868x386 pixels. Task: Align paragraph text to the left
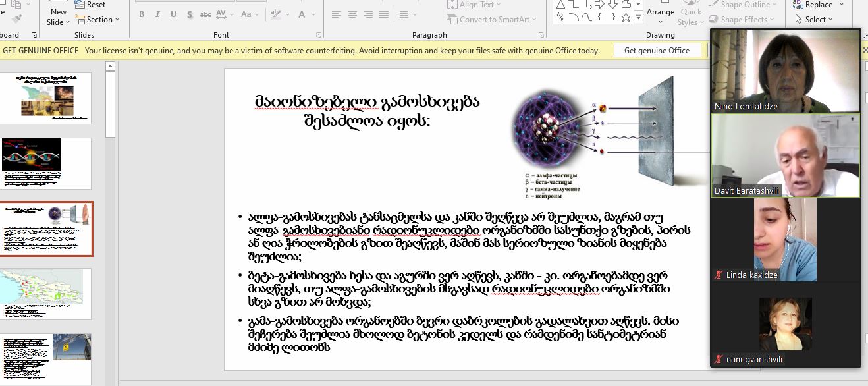point(336,14)
